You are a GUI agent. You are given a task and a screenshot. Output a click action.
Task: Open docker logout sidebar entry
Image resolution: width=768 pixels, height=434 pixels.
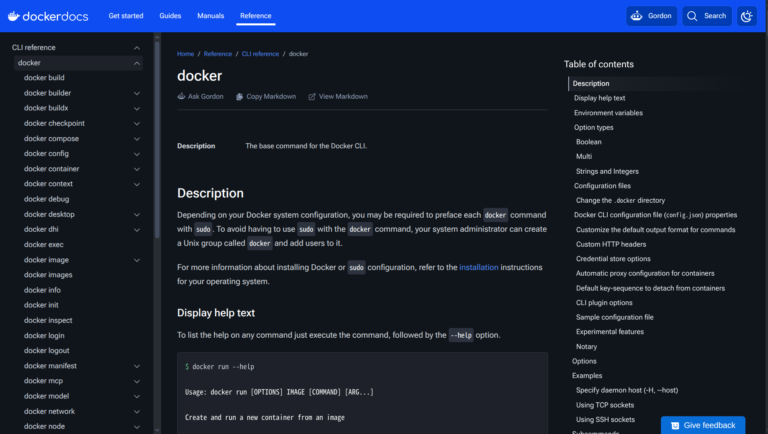coord(47,350)
